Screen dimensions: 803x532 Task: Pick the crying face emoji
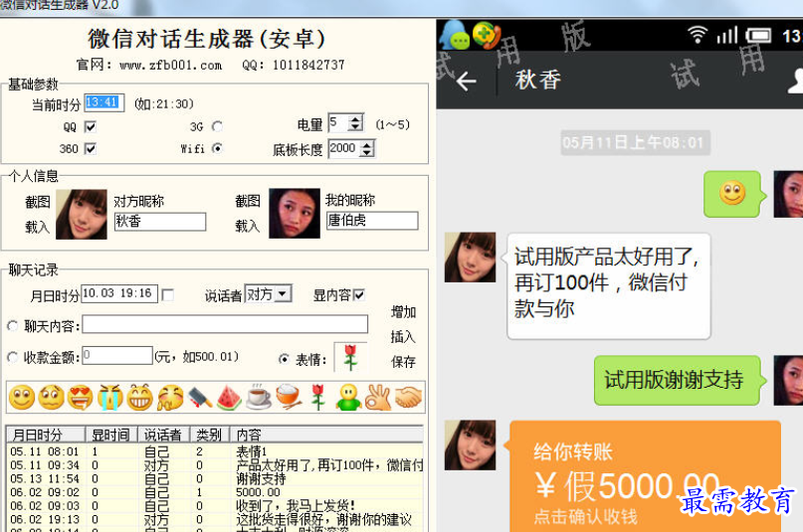point(110,398)
